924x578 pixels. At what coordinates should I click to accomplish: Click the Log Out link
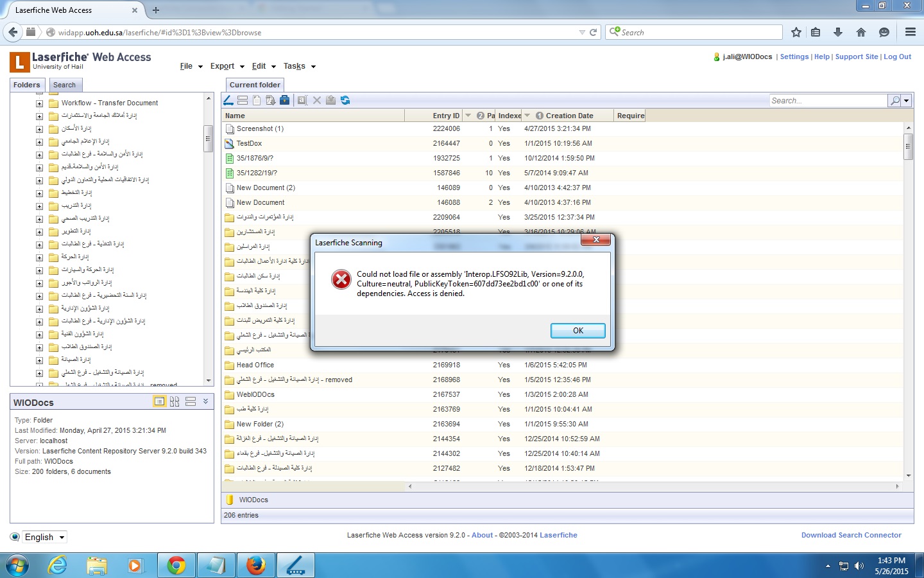tap(897, 57)
